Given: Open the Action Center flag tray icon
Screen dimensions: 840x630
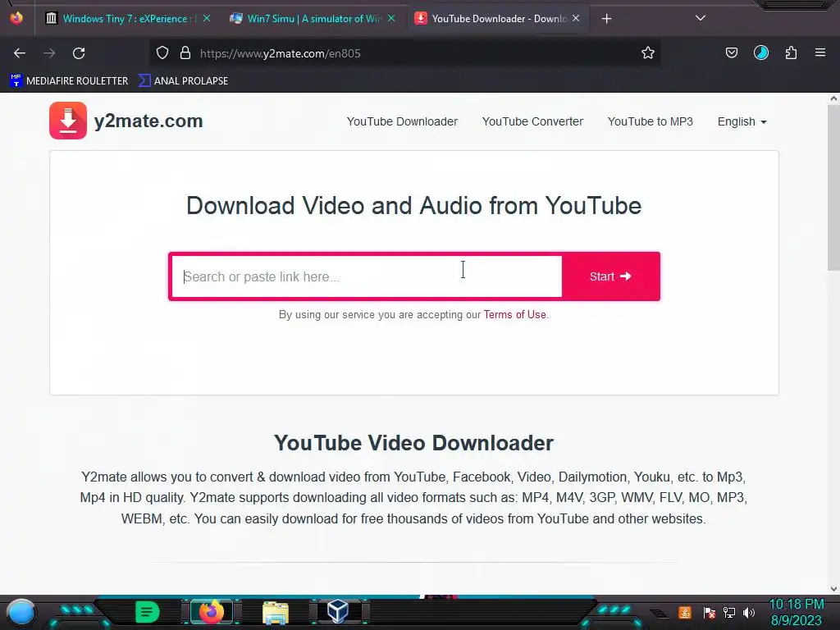Looking at the screenshot, I should [x=710, y=612].
